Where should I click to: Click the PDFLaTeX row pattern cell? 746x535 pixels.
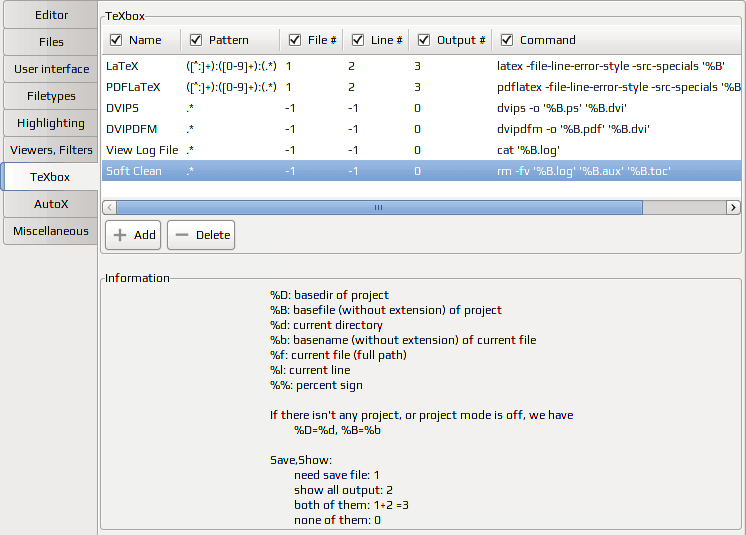(x=231, y=87)
